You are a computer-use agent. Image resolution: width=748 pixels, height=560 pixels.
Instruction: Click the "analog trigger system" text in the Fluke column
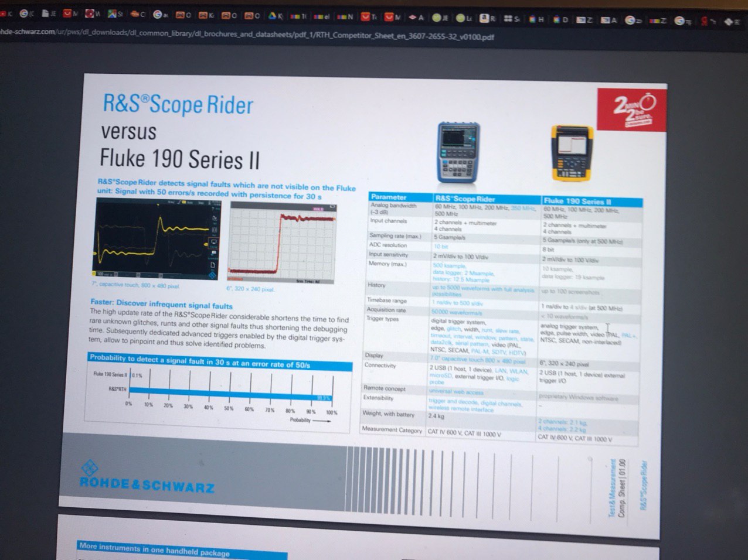coord(569,326)
